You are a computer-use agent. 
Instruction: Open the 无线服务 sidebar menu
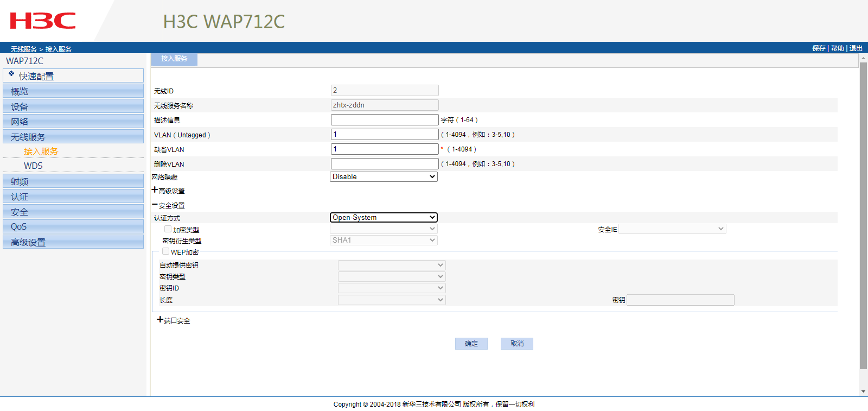[73, 136]
